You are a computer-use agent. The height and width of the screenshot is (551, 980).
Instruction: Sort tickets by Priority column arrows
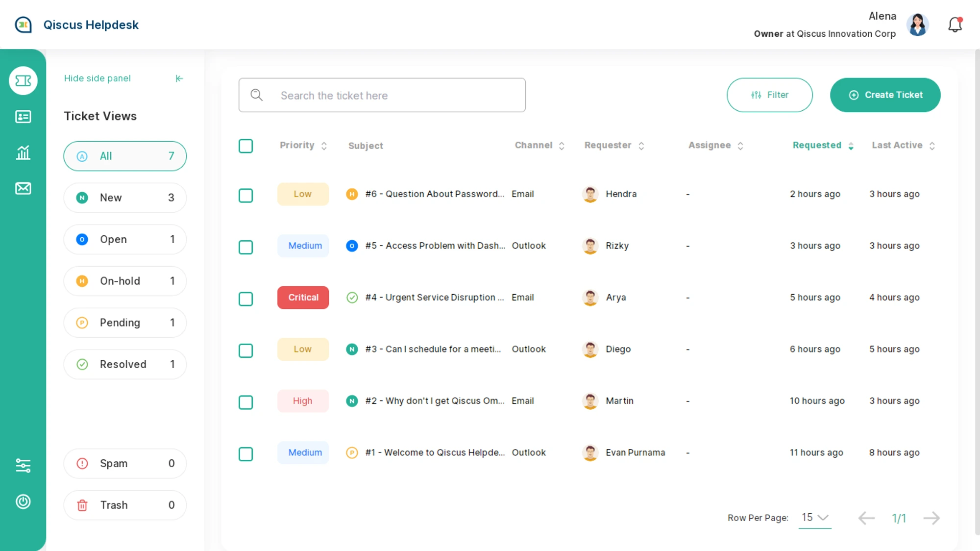[x=324, y=146]
